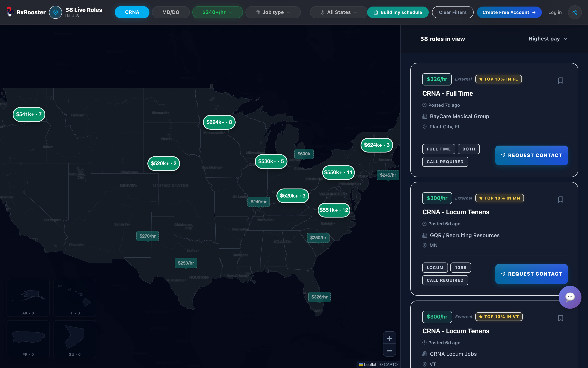Click the CALL REQUIRED tag on BayCare card
Screen dimensions: 588x368
point(445,162)
